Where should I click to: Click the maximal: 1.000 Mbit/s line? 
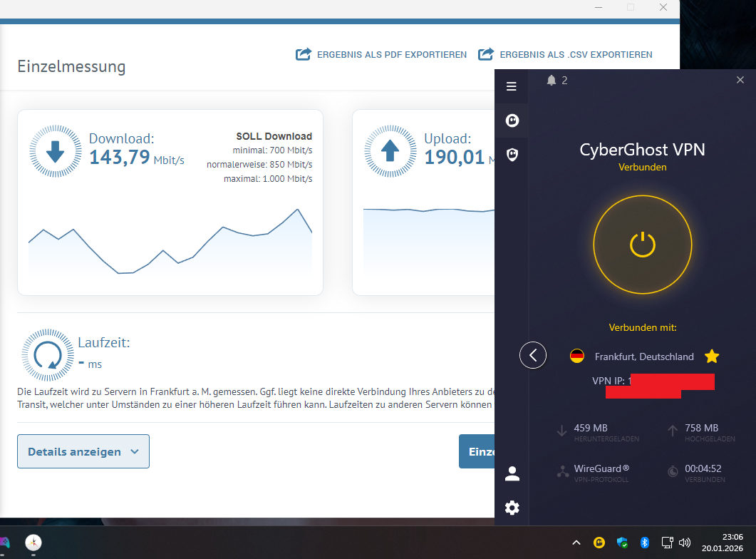(x=268, y=179)
